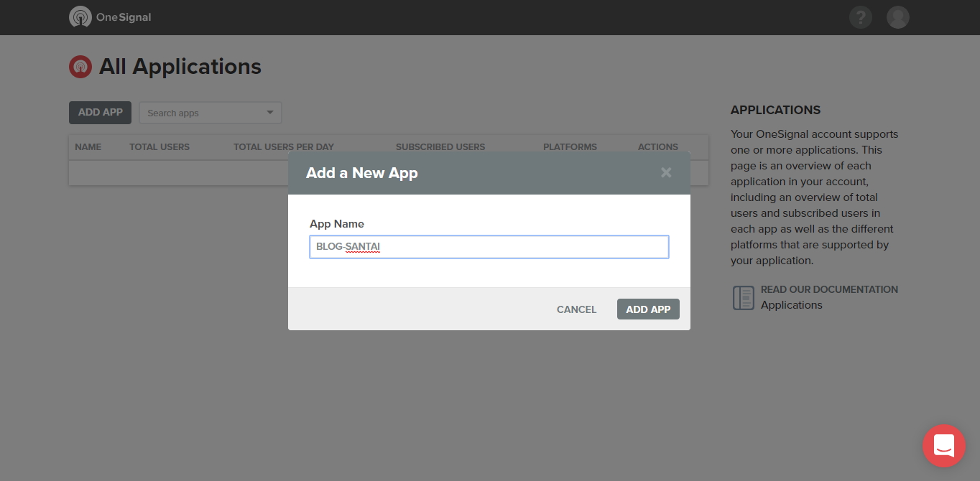Screen dimensions: 980x481
Task: Open the help question mark icon
Action: pos(861,17)
